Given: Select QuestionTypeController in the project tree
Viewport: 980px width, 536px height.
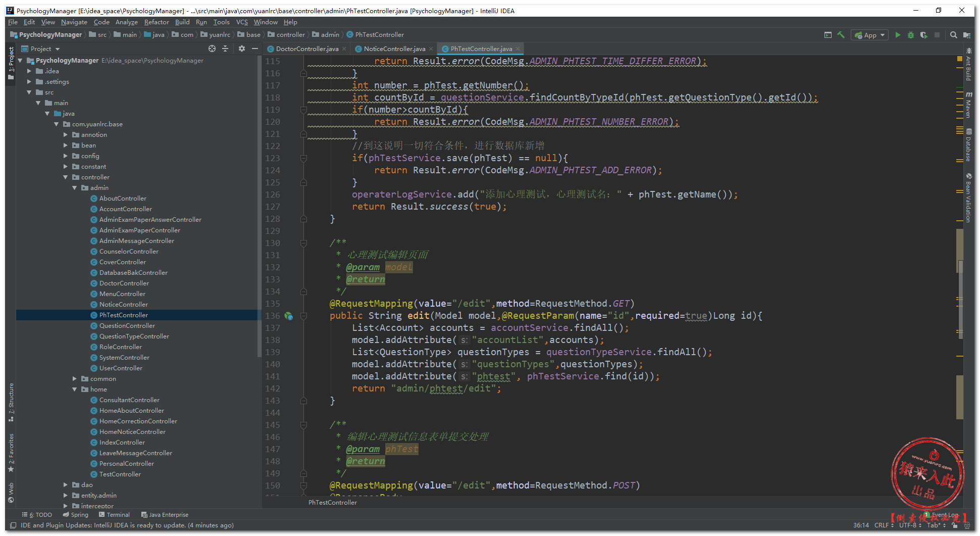Looking at the screenshot, I should 134,336.
